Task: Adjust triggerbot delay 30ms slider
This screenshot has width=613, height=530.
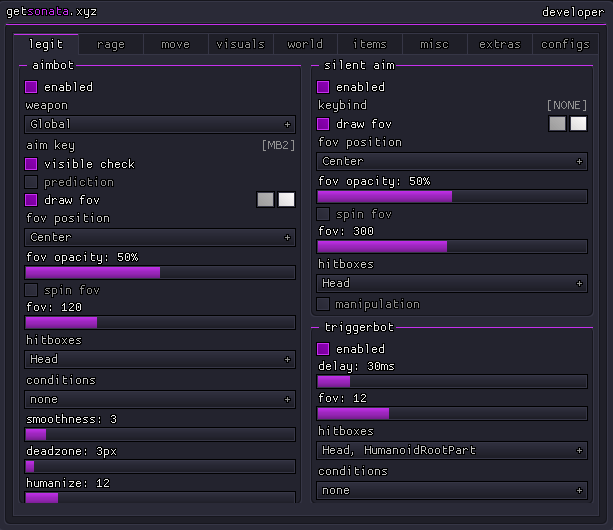Action: click(452, 381)
